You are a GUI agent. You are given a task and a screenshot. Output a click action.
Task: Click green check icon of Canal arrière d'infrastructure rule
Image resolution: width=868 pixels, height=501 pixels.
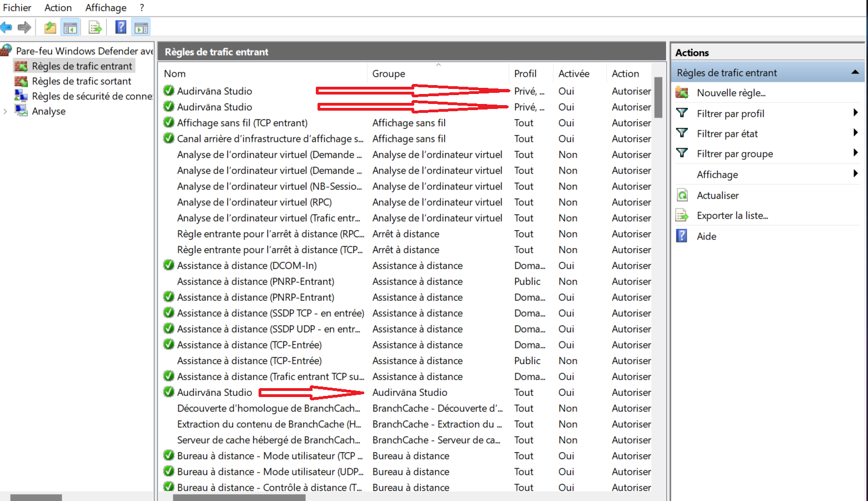coord(168,138)
